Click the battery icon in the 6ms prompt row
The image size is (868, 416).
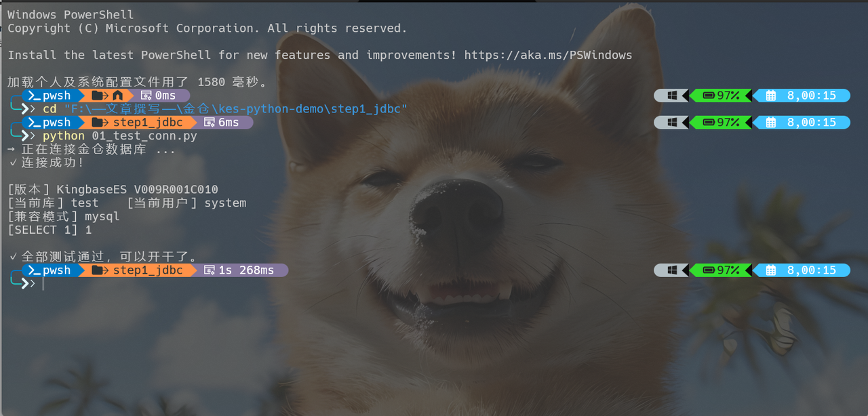point(709,123)
